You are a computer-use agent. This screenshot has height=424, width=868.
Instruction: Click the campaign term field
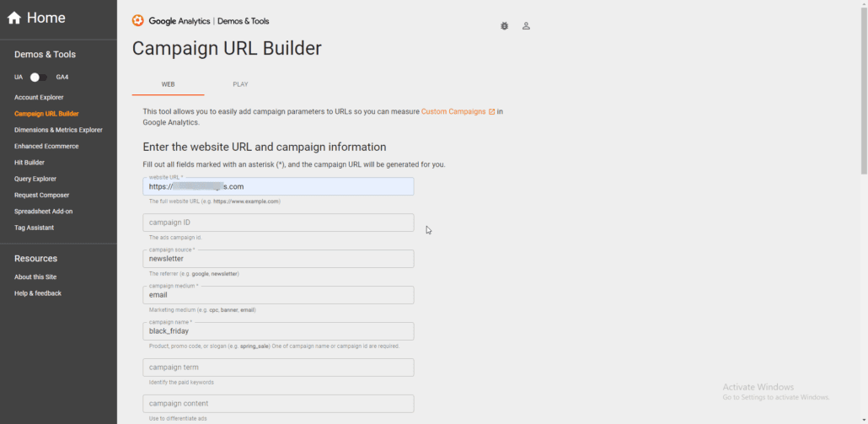(x=278, y=368)
